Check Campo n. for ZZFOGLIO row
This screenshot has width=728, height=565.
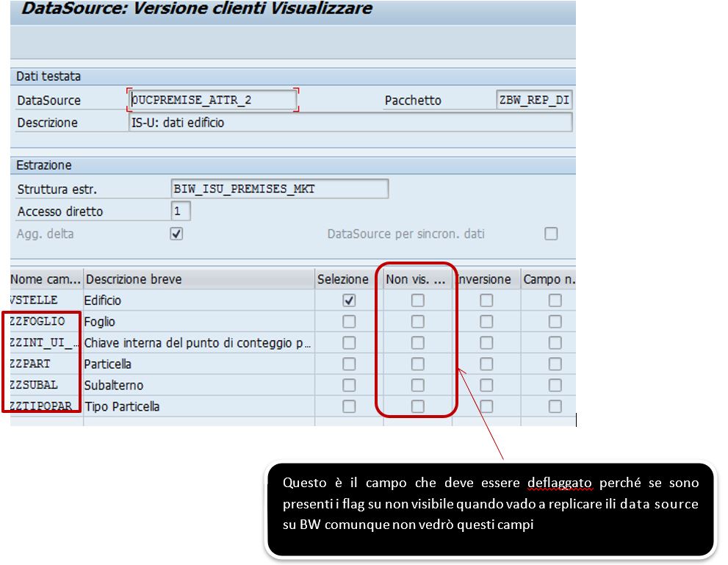click(555, 322)
